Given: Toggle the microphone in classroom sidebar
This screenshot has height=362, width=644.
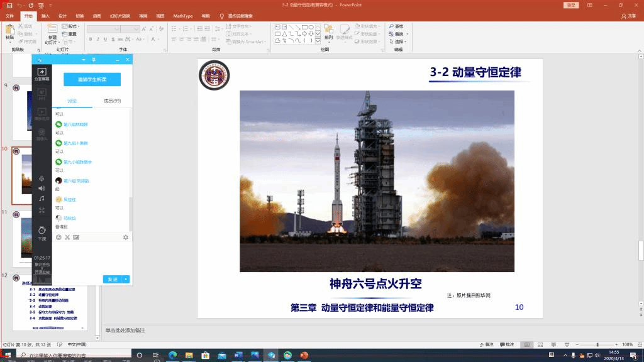Looking at the screenshot, I should pos(42,178).
